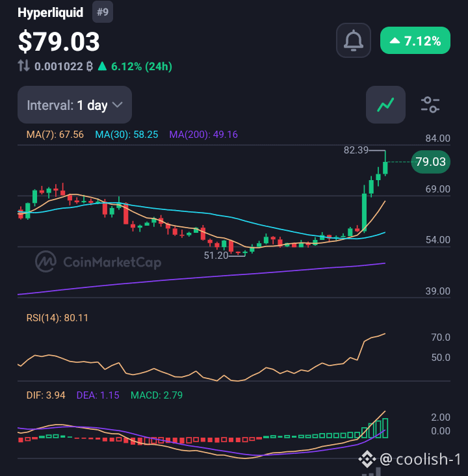This screenshot has width=468, height=476.
Task: Toggle the line chart view button
Action: pyautogui.click(x=385, y=105)
